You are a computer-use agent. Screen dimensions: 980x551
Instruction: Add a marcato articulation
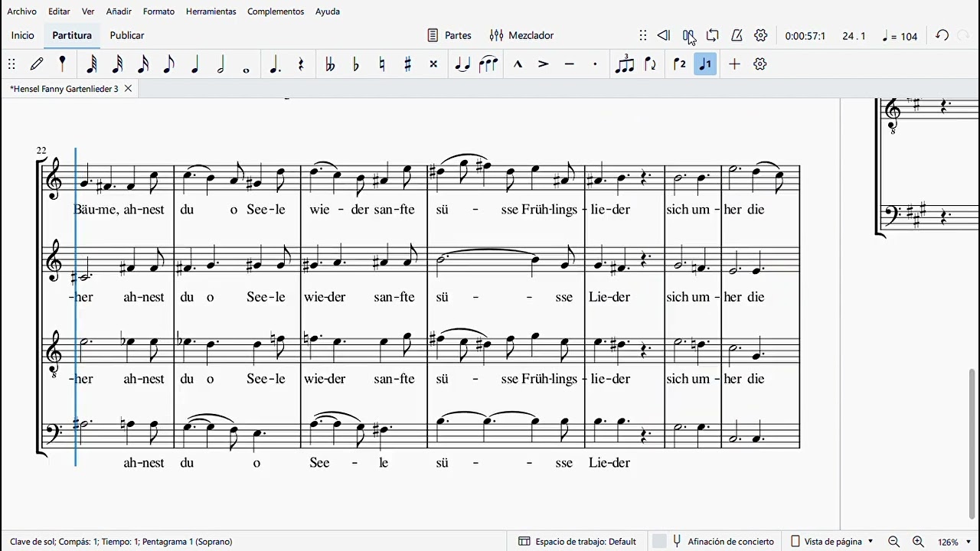pyautogui.click(x=518, y=64)
